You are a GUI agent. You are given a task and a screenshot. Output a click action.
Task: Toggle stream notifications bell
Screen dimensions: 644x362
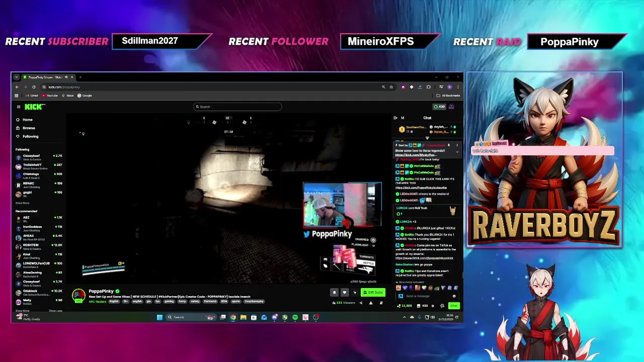click(x=334, y=292)
